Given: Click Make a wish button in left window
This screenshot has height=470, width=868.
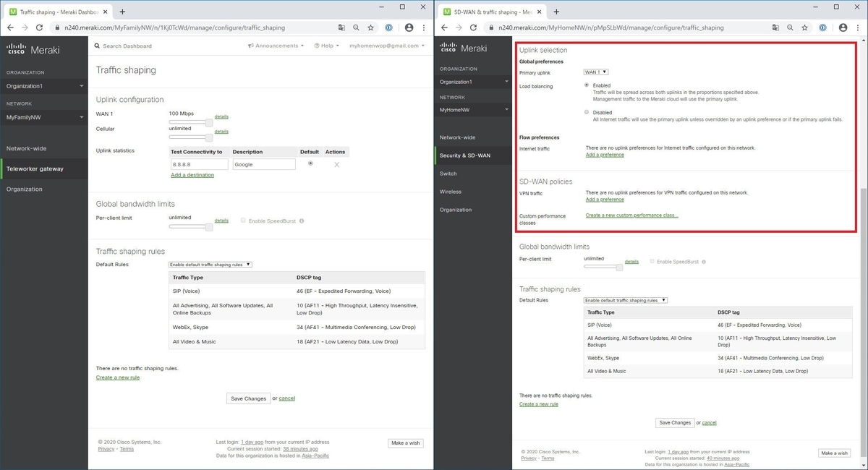Looking at the screenshot, I should [405, 443].
